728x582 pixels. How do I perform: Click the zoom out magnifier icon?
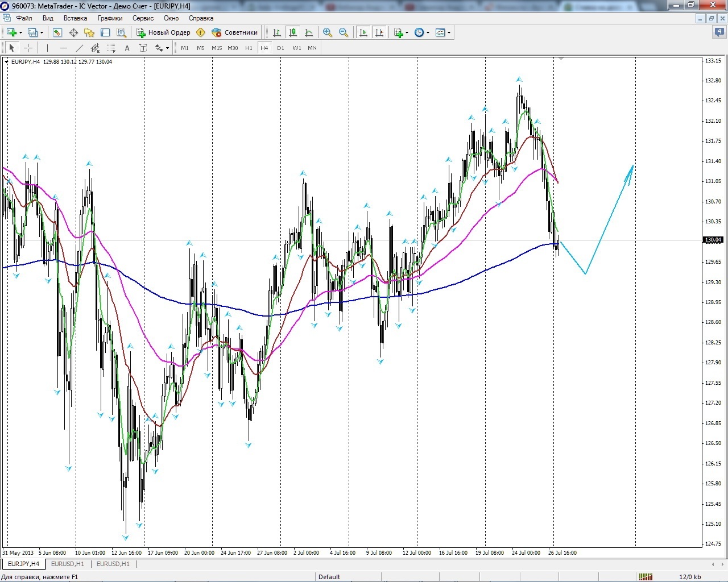click(x=343, y=32)
